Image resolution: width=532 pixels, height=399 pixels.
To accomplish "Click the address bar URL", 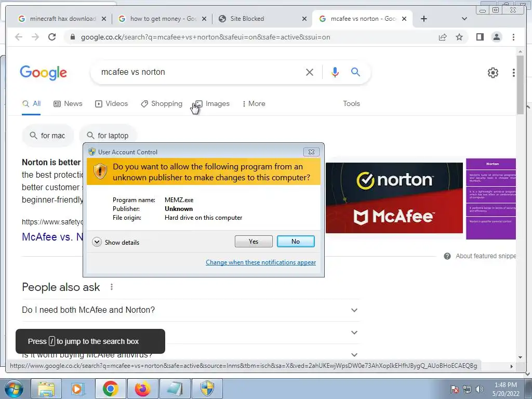I will tap(205, 37).
